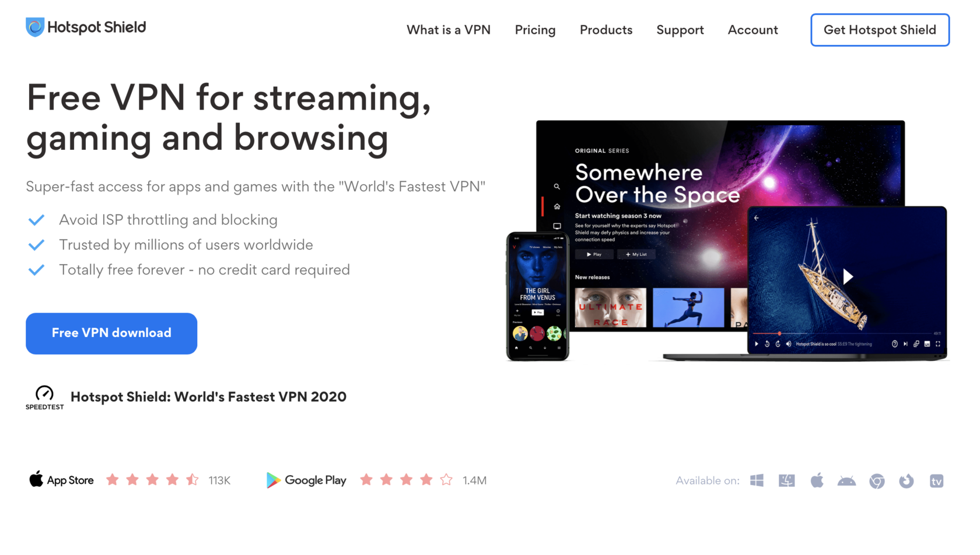This screenshot has width=980, height=555.
Task: Click the search icon in TV mockup sidebar
Action: click(556, 187)
